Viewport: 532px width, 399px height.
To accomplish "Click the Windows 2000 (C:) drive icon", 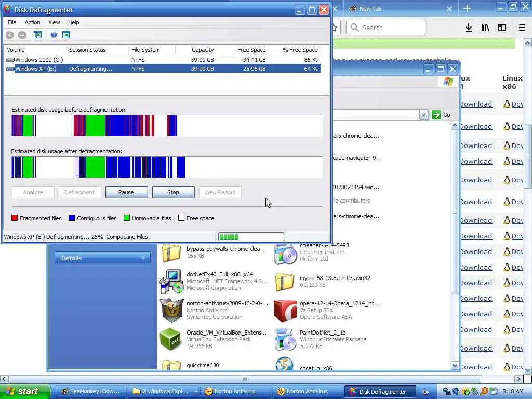I will pos(10,60).
